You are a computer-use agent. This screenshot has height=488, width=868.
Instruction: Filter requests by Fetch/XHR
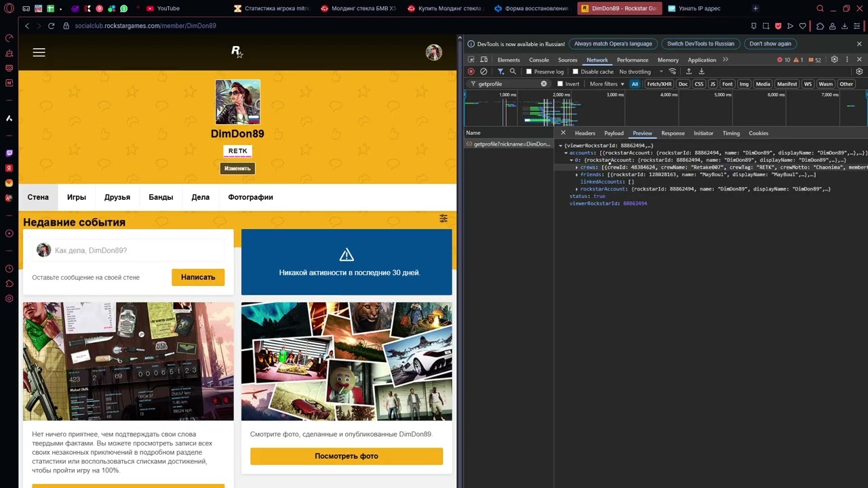tap(658, 84)
